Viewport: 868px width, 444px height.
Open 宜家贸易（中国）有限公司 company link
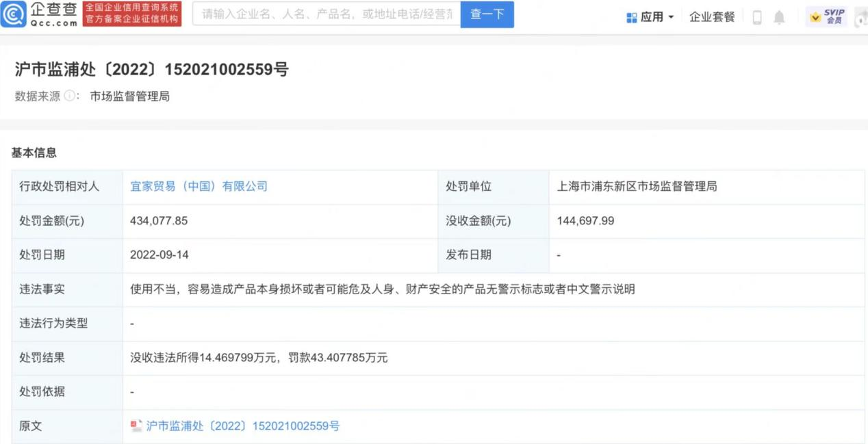point(199,186)
